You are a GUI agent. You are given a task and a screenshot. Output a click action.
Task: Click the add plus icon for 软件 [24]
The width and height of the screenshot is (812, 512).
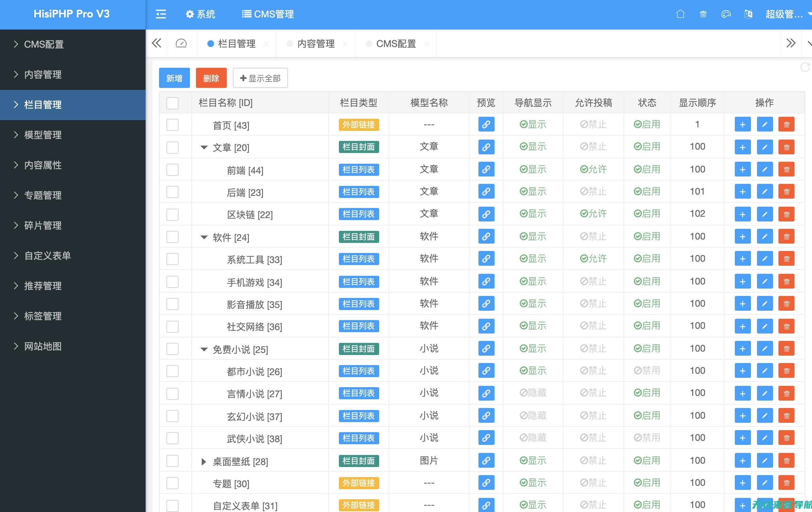tap(742, 237)
